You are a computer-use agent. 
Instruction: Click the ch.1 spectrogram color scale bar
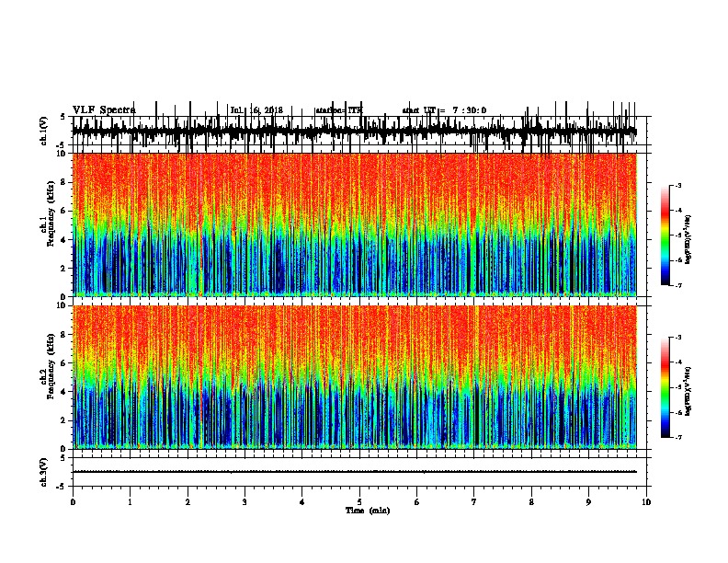tap(665, 236)
